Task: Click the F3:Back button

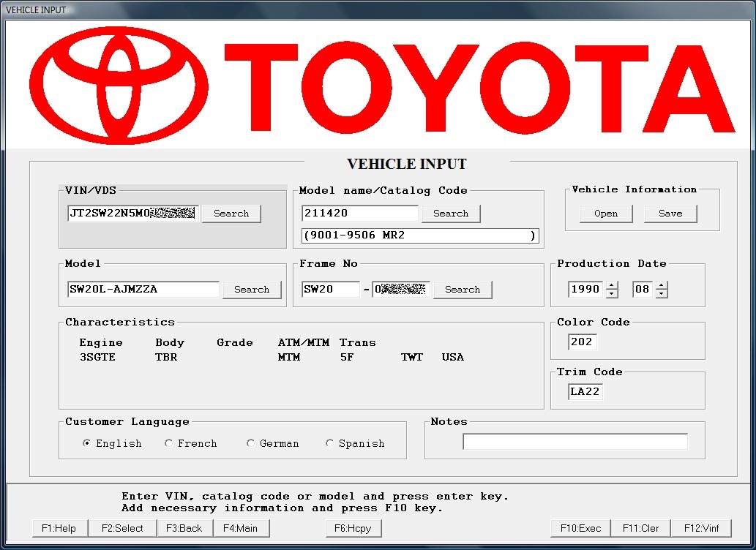Action: point(184,528)
